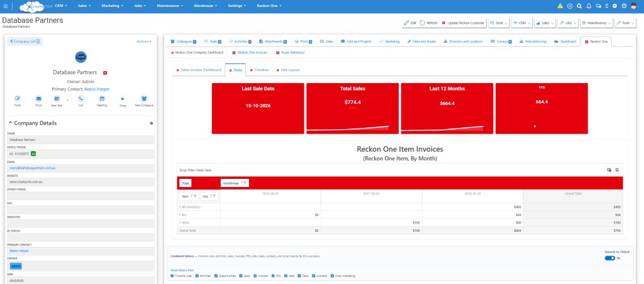Click the Company Details gear icon
This screenshot has width=644, height=284.
click(x=151, y=123)
